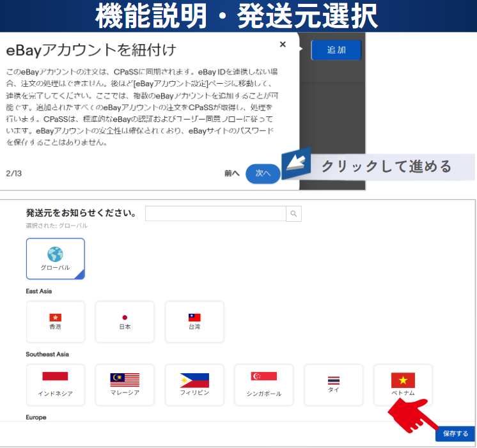
Task: Focus the shipping origin search field
Action: (215, 213)
